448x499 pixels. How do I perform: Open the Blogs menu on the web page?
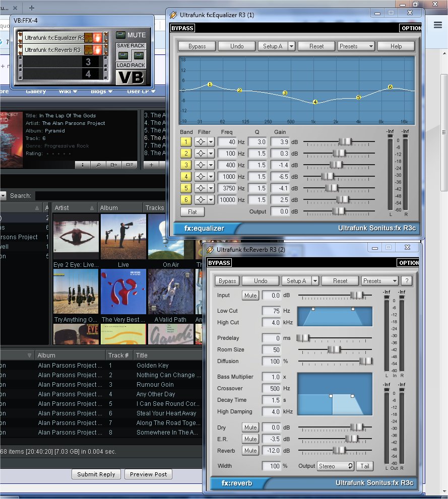coord(102,91)
